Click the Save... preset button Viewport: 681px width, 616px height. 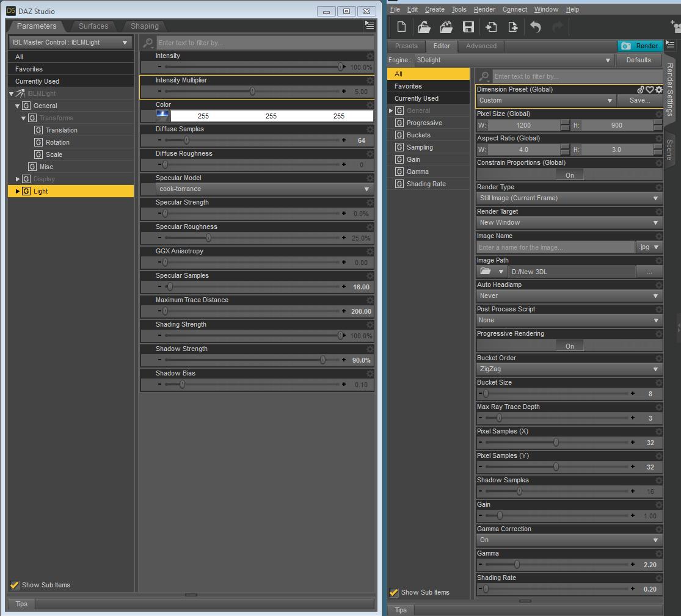(639, 100)
